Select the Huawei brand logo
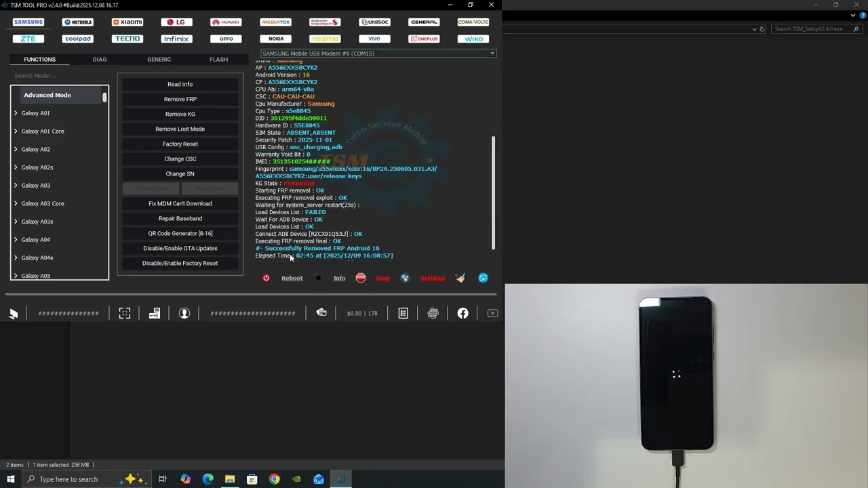Image resolution: width=868 pixels, height=488 pixels. (x=226, y=22)
